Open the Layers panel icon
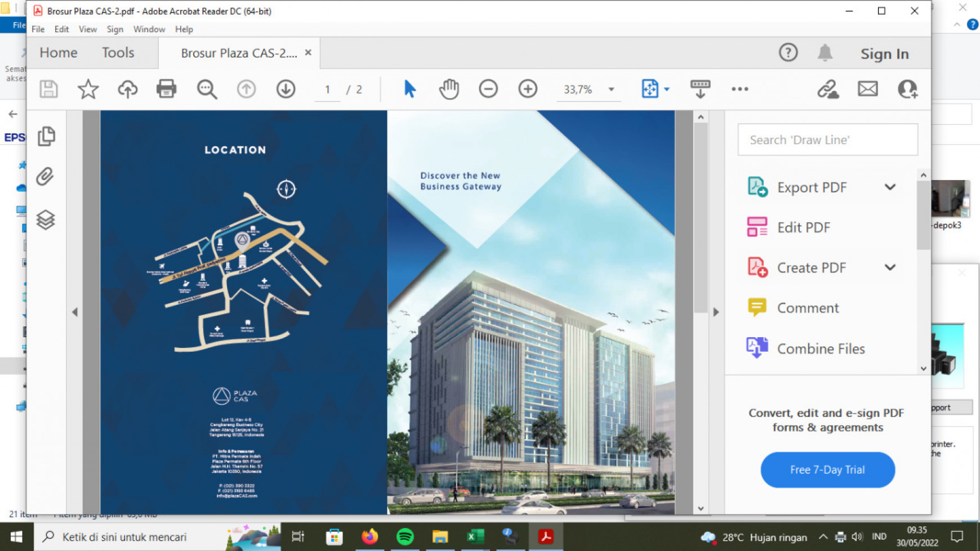Image resolution: width=980 pixels, height=551 pixels. [46, 219]
